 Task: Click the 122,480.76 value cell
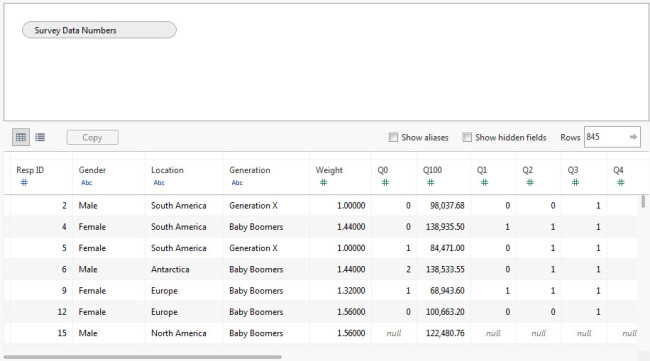coord(444,333)
